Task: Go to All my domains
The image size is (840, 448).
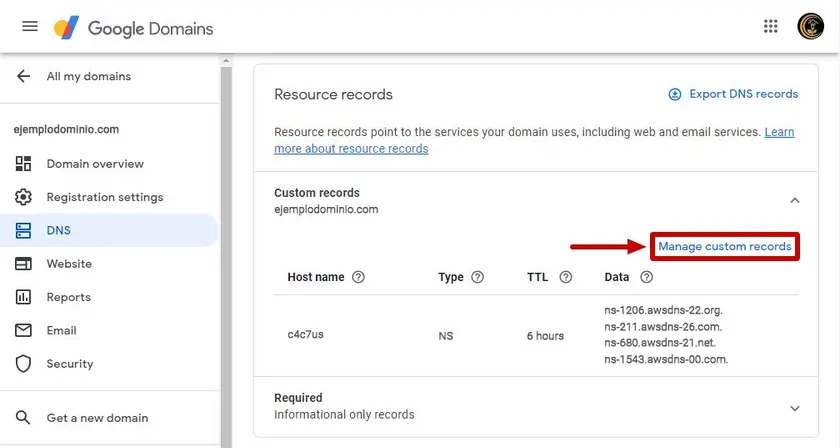Action: pos(89,76)
